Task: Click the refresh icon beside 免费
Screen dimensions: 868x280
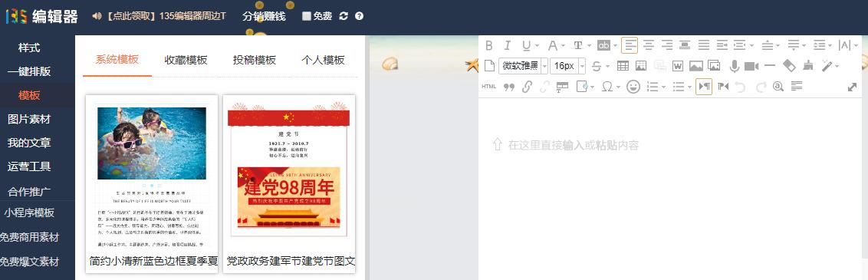Action: point(344,16)
